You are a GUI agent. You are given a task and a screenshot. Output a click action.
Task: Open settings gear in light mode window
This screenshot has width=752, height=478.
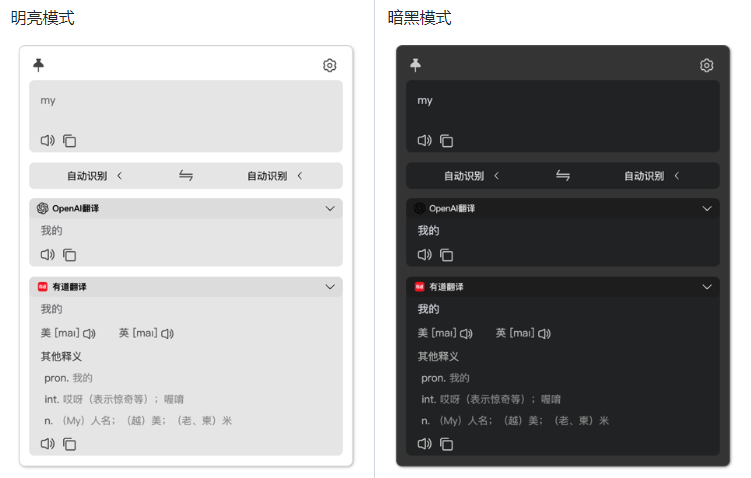(329, 65)
